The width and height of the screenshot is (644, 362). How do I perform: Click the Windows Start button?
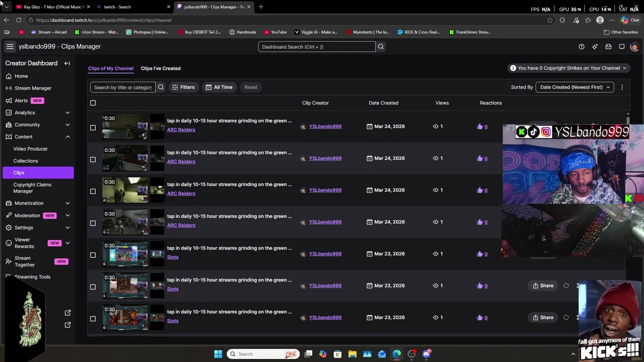tap(218, 354)
